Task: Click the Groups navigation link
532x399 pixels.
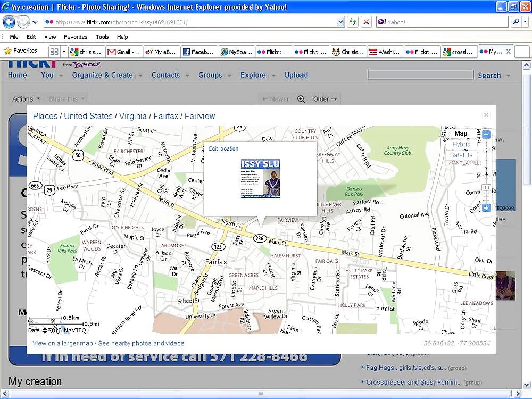Action: click(210, 75)
